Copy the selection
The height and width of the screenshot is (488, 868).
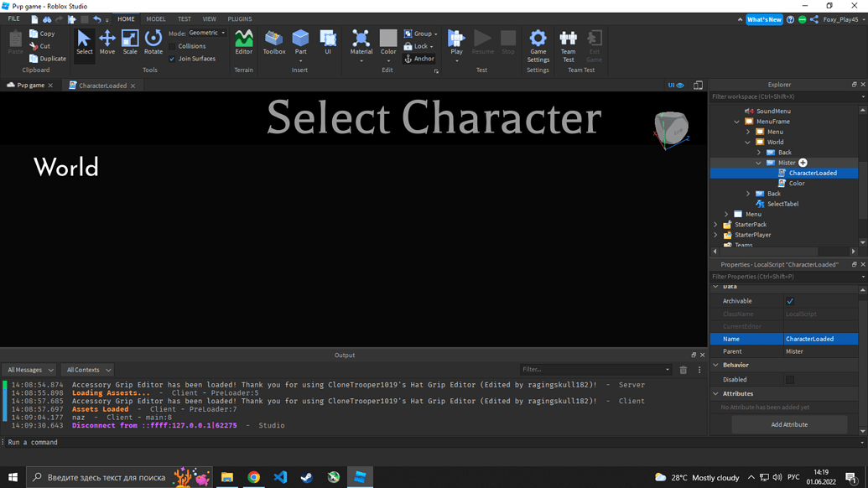coord(42,34)
